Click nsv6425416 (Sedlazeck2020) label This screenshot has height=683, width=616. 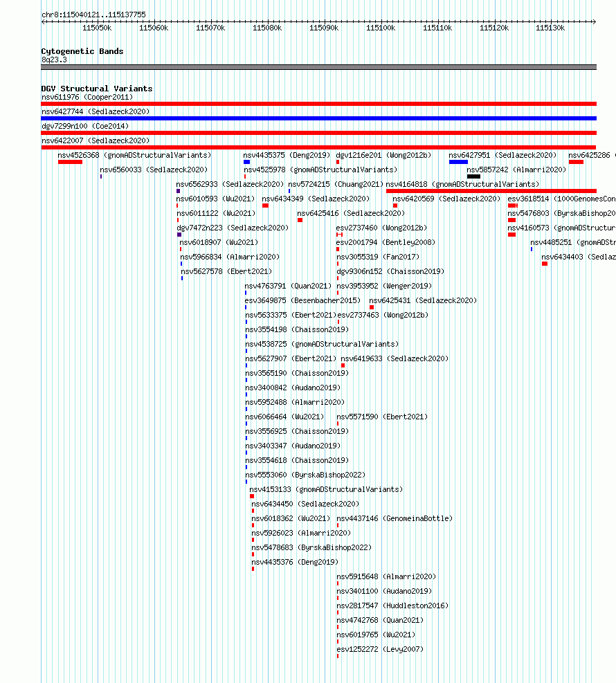[351, 213]
